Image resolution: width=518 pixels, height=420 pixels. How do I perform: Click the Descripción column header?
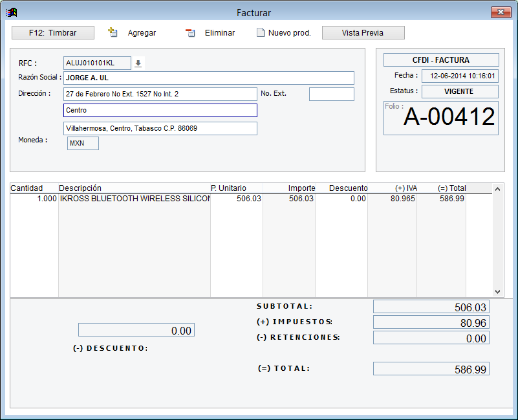coord(80,188)
